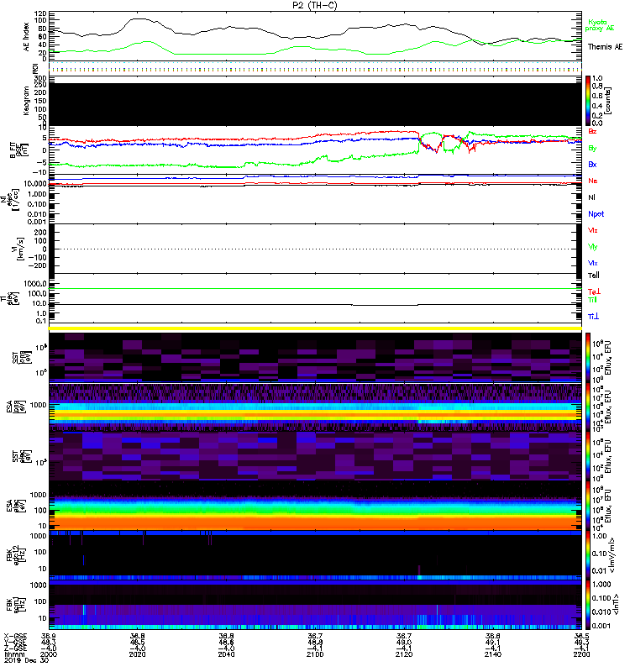Click the Themis AE peak near 2020

point(138,18)
